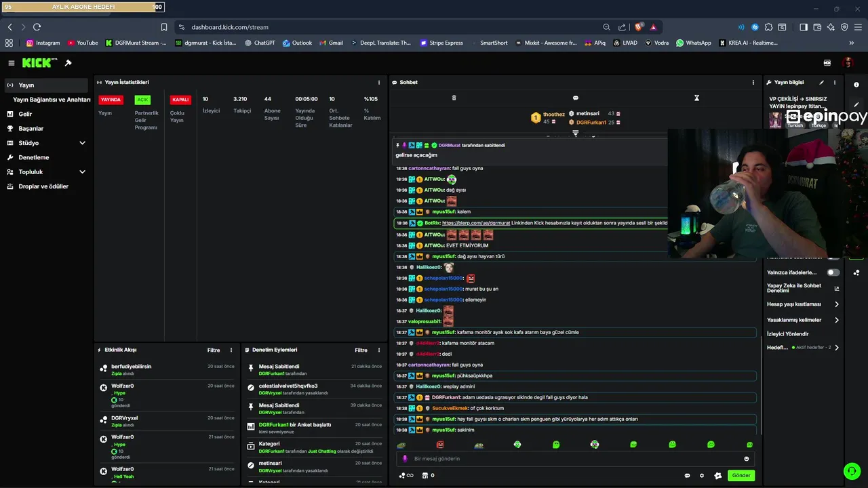Toggle Yalnızca ifadelerle switch
This screenshot has width=868, height=488.
(833, 272)
